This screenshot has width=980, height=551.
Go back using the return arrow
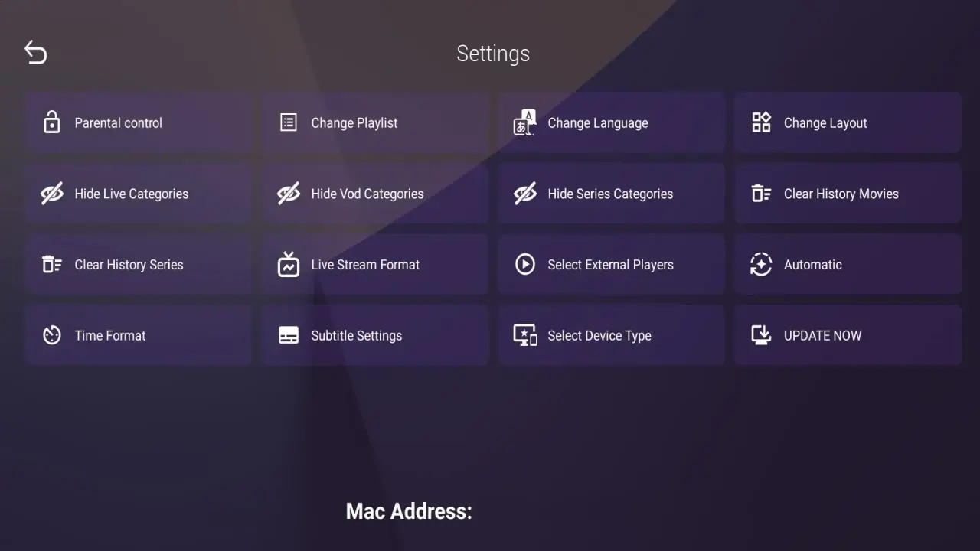point(35,52)
